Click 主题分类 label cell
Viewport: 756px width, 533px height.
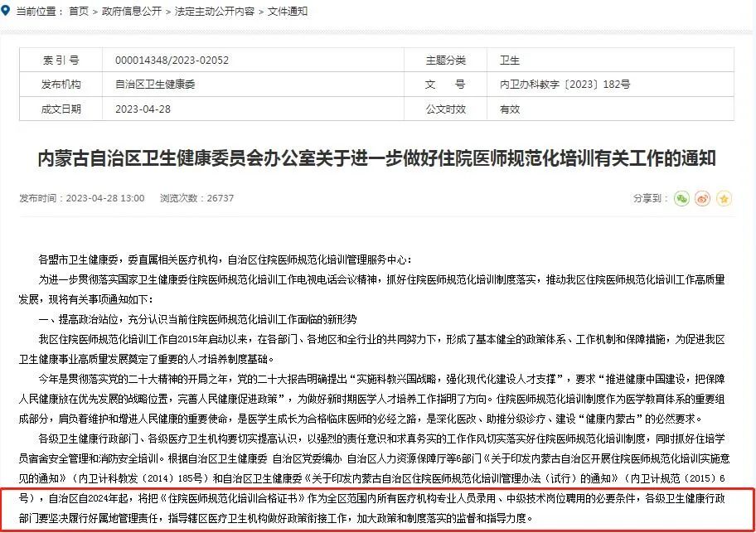(x=445, y=61)
